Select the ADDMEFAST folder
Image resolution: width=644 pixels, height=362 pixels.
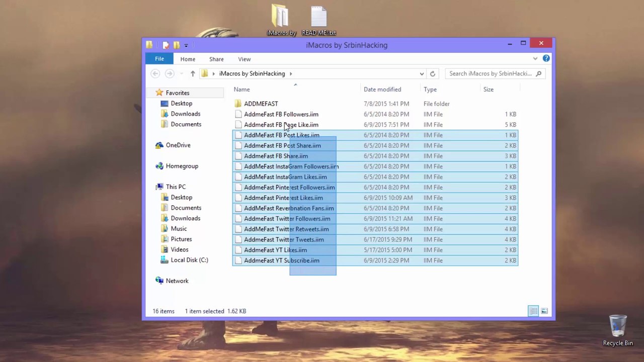pyautogui.click(x=375, y=104)
